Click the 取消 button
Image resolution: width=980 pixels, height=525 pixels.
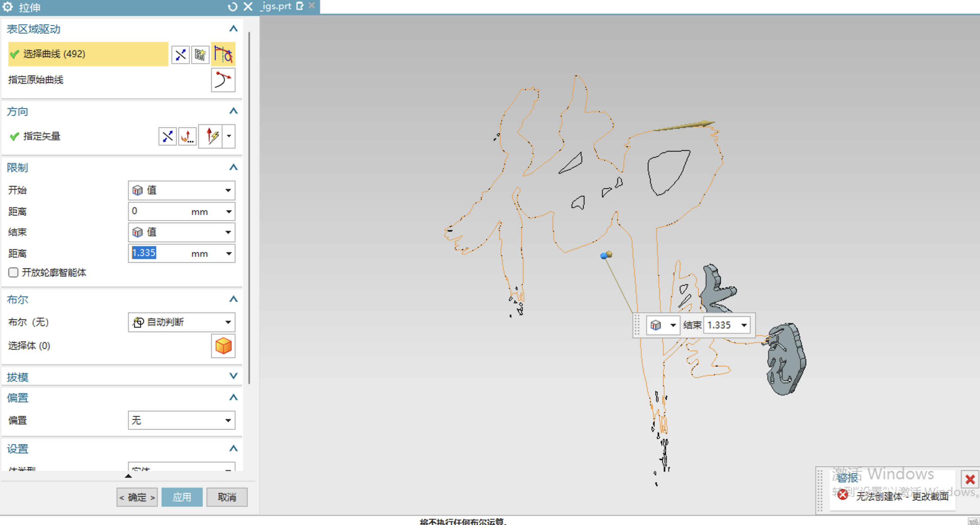(x=227, y=497)
